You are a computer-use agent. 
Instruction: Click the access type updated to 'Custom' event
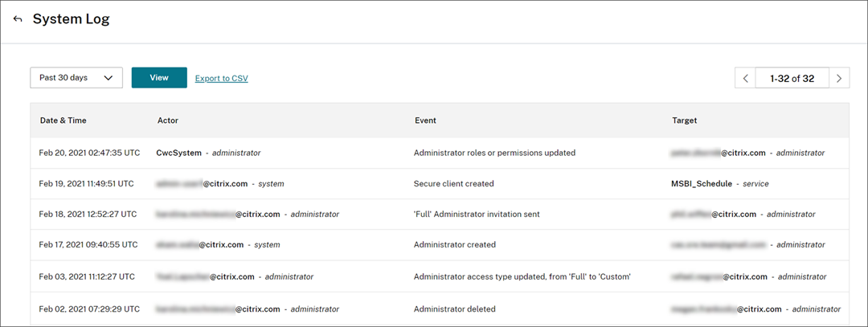522,276
